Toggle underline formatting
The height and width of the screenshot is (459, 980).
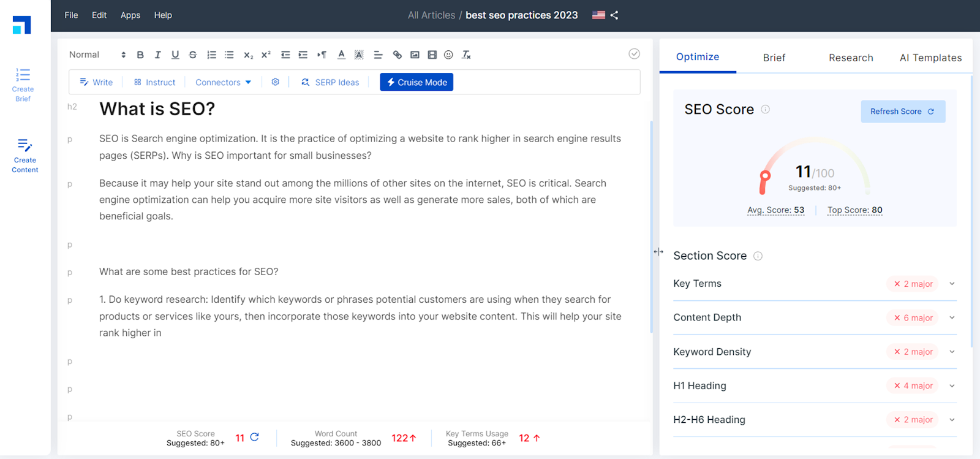[175, 55]
